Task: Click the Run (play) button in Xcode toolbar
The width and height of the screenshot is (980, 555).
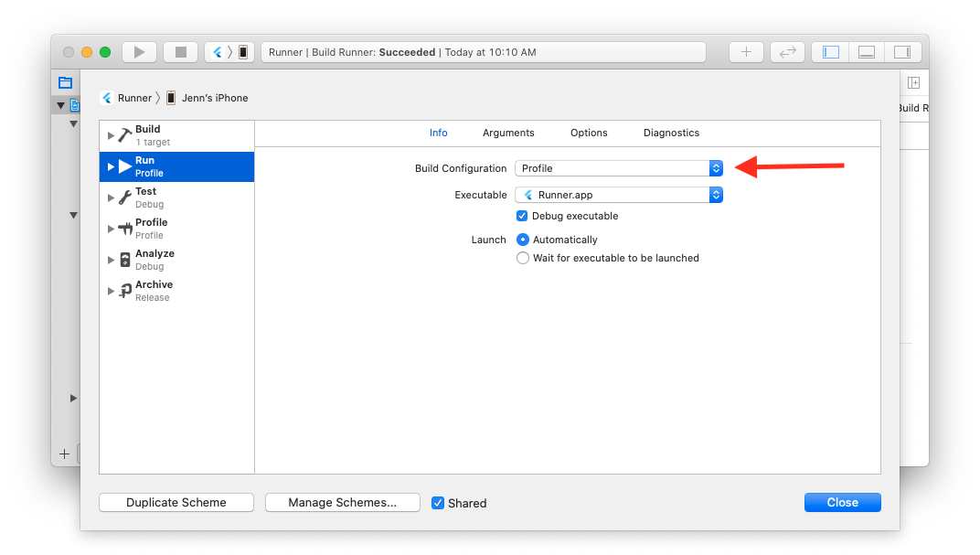Action: pyautogui.click(x=139, y=52)
